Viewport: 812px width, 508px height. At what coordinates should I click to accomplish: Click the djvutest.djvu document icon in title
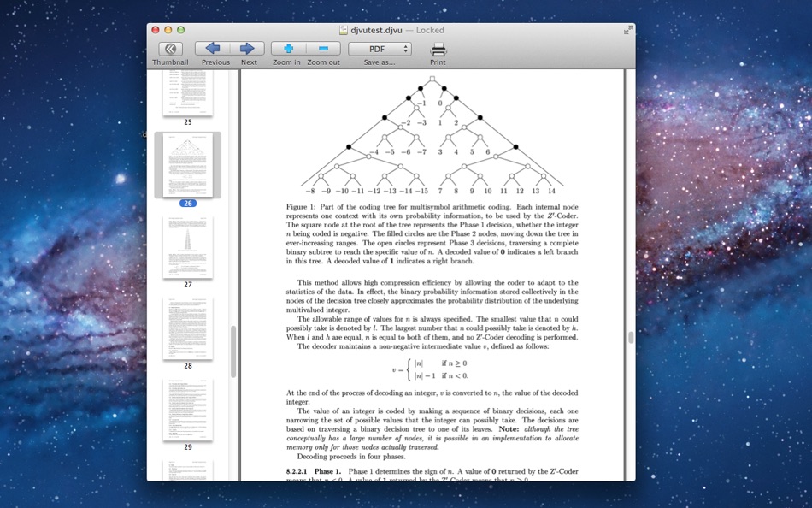point(344,30)
